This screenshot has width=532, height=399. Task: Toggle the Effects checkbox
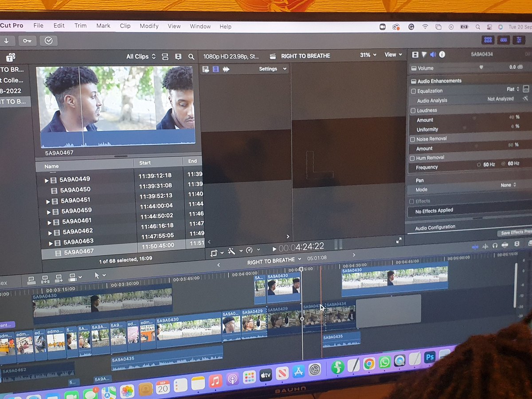point(412,201)
